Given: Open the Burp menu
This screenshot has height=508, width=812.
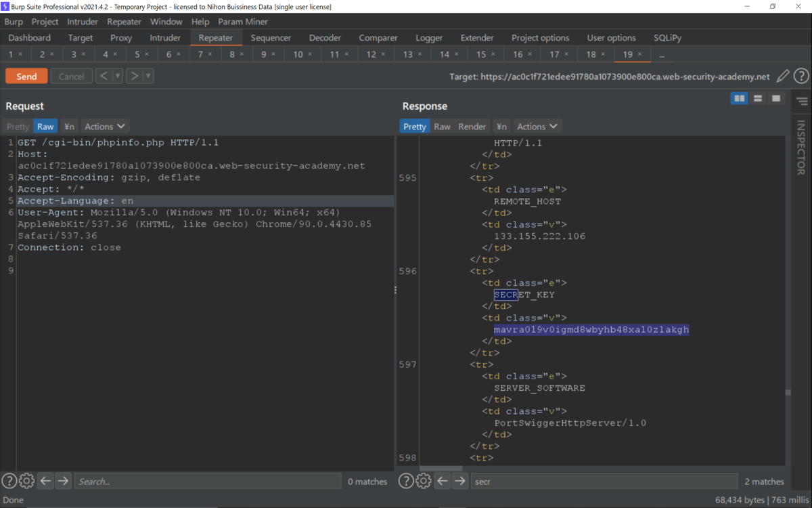Looking at the screenshot, I should (14, 22).
